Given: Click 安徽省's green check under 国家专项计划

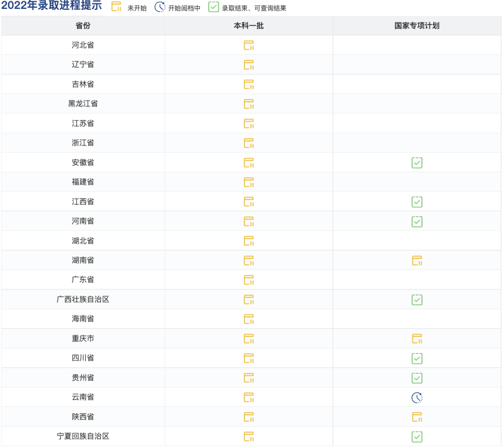Looking at the screenshot, I should click(417, 163).
